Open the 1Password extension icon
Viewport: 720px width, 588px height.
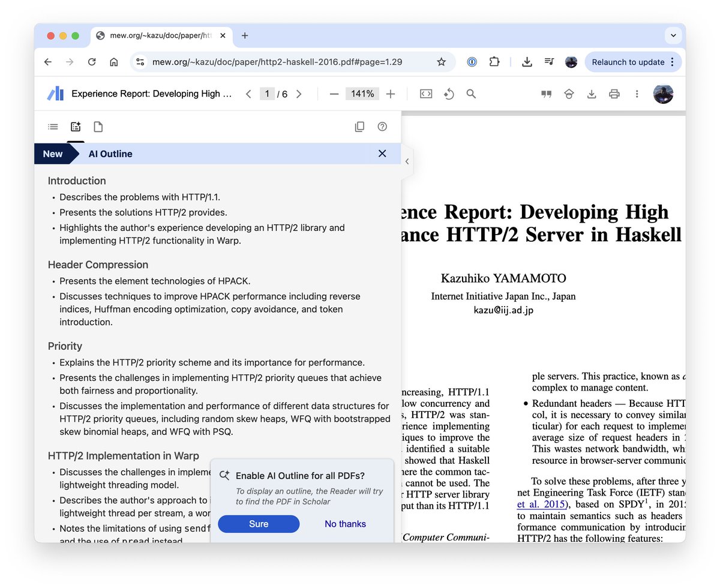pos(472,62)
